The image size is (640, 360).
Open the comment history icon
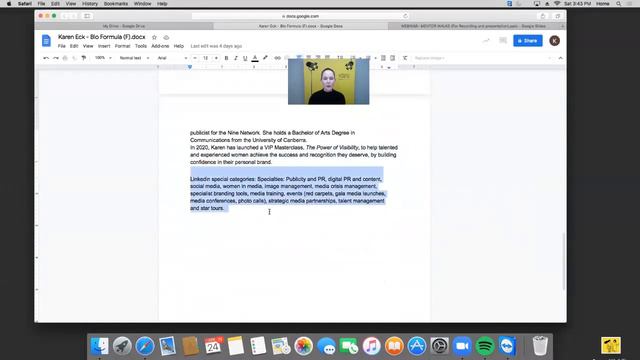pos(503,40)
